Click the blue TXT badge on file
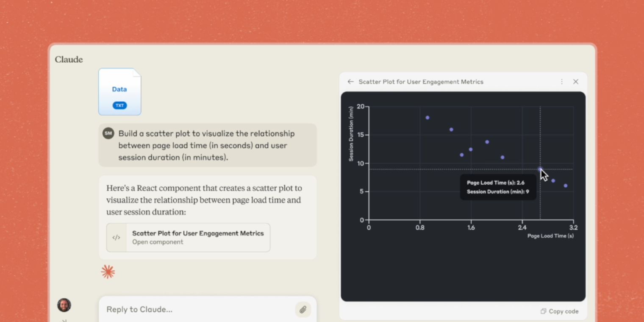 click(x=119, y=105)
